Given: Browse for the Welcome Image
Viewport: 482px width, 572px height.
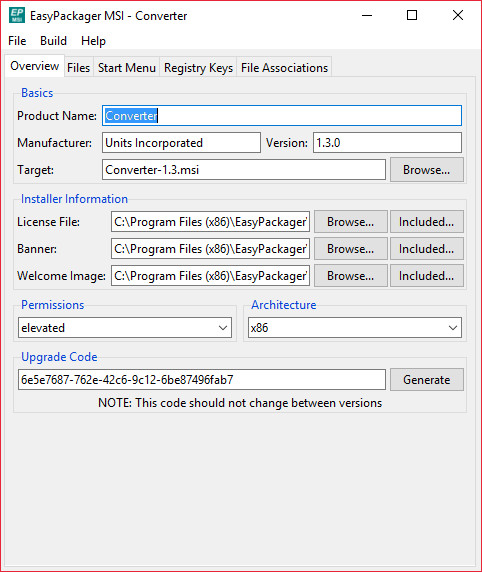Looking at the screenshot, I should pos(351,276).
